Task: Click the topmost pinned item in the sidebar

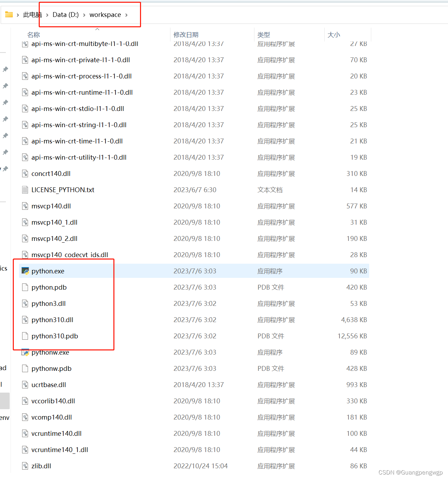Action: 5,69
